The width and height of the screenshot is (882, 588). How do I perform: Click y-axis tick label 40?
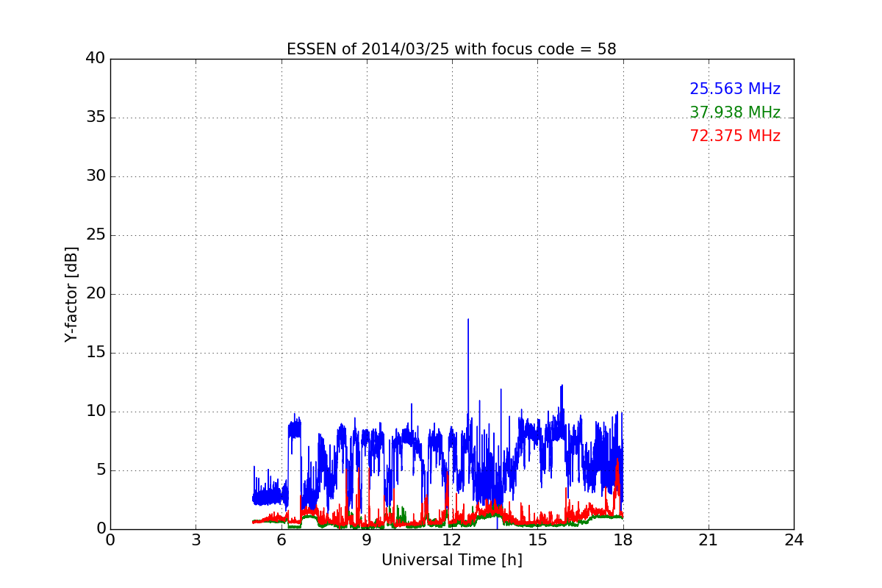(x=96, y=59)
